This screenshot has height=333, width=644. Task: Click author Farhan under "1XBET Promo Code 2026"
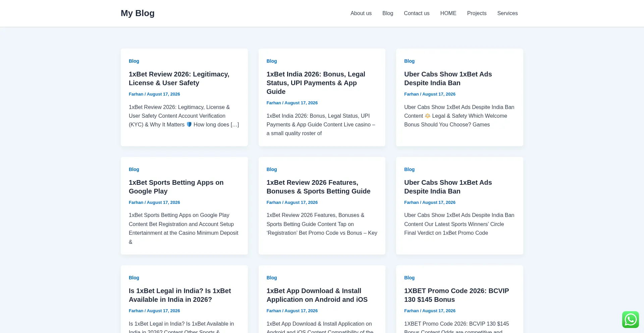tap(411, 311)
